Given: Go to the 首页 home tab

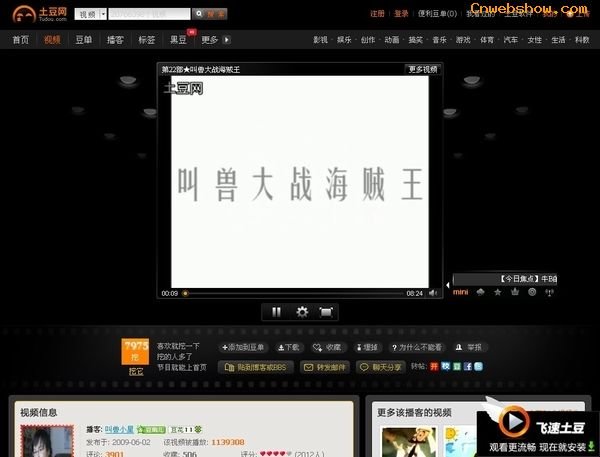Looking at the screenshot, I should (20, 39).
